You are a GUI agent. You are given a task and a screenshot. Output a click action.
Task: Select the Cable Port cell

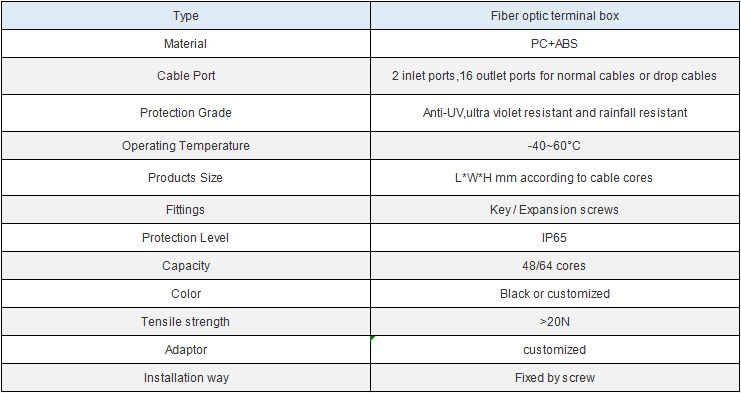[x=186, y=76]
